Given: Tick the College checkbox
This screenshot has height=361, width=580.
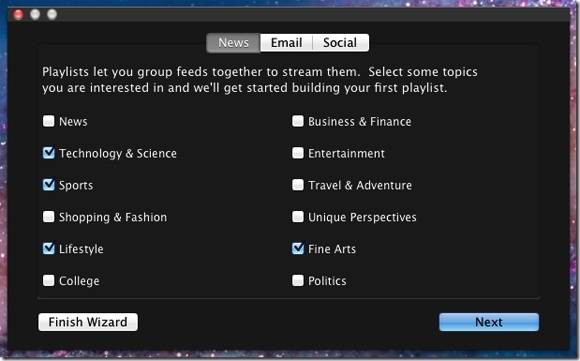Looking at the screenshot, I should pyautogui.click(x=48, y=280).
